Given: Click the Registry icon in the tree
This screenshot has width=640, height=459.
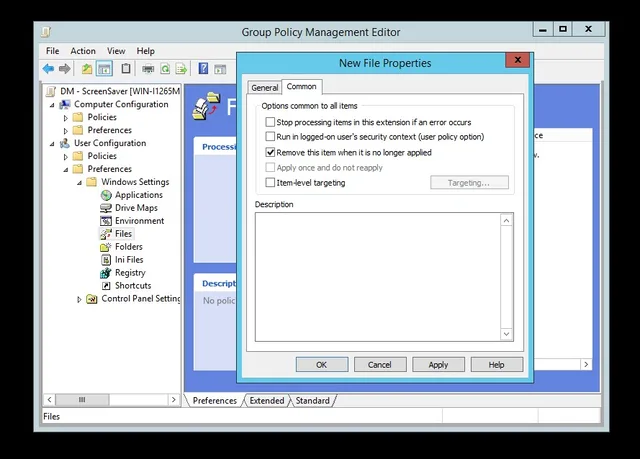Looking at the screenshot, I should coord(106,273).
